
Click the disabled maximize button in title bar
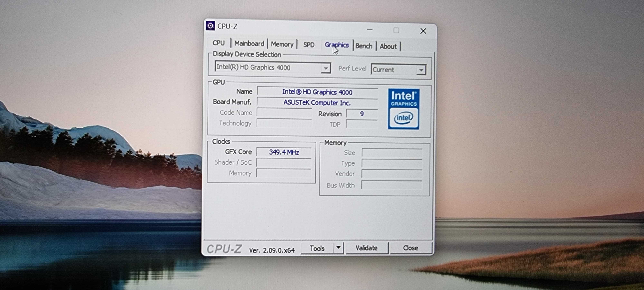pos(396,30)
